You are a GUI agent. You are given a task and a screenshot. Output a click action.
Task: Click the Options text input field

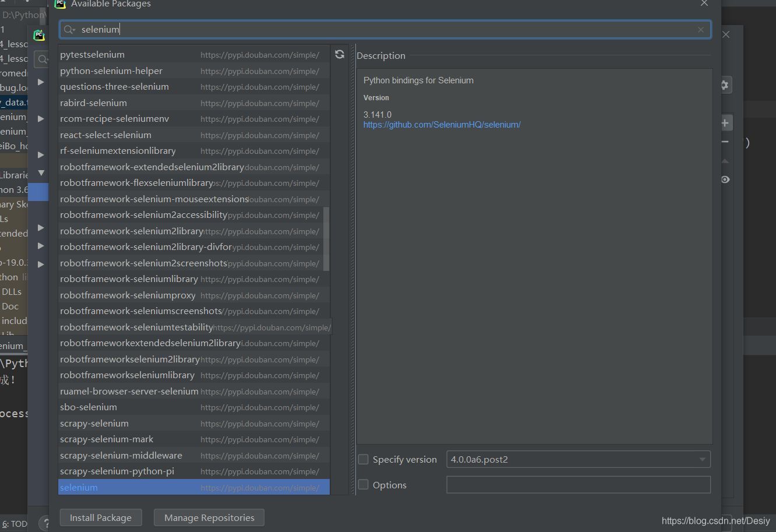pos(579,485)
